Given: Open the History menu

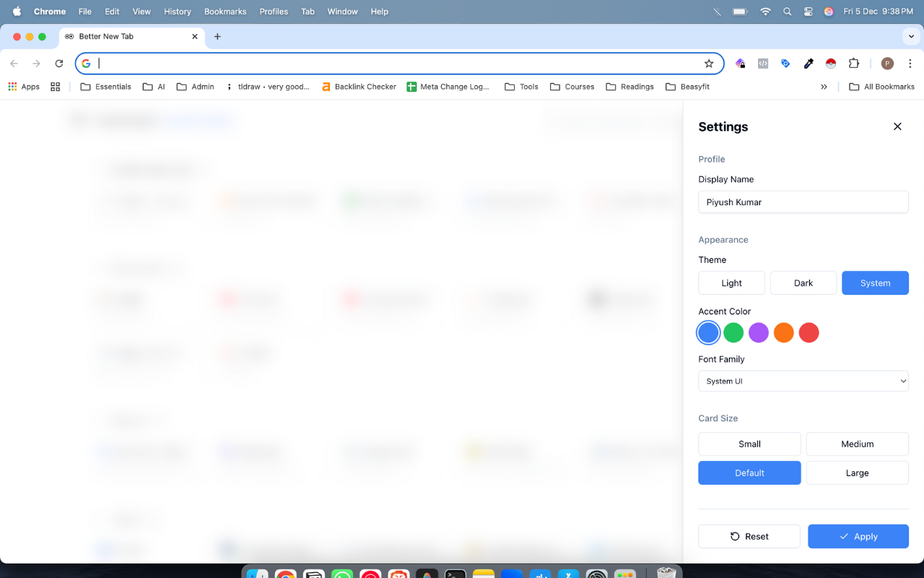Looking at the screenshot, I should [177, 12].
